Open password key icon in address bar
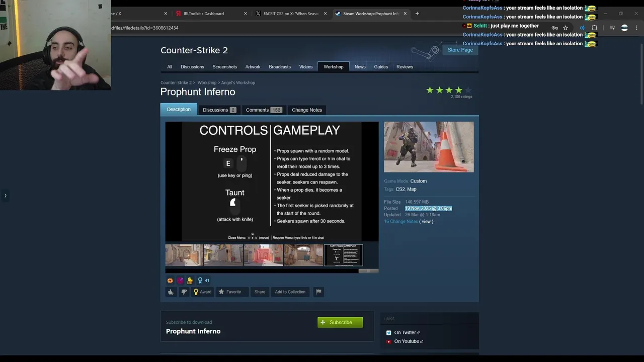Viewport: 644px width, 362px height. coord(554,28)
